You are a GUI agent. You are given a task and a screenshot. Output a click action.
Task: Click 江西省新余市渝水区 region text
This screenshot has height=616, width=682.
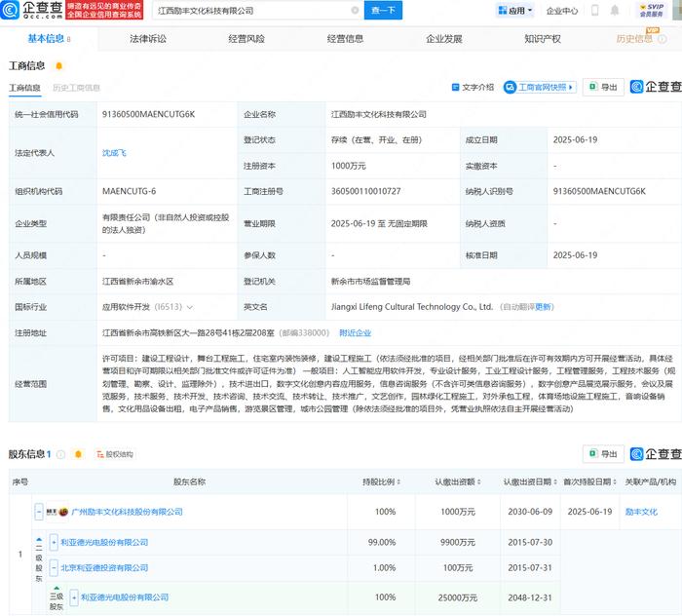[x=138, y=282]
